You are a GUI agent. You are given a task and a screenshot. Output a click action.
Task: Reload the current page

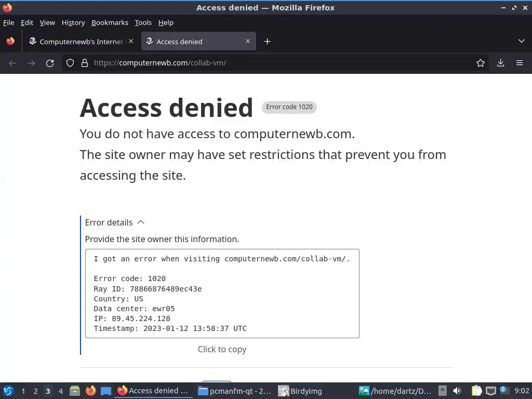pyautogui.click(x=50, y=63)
